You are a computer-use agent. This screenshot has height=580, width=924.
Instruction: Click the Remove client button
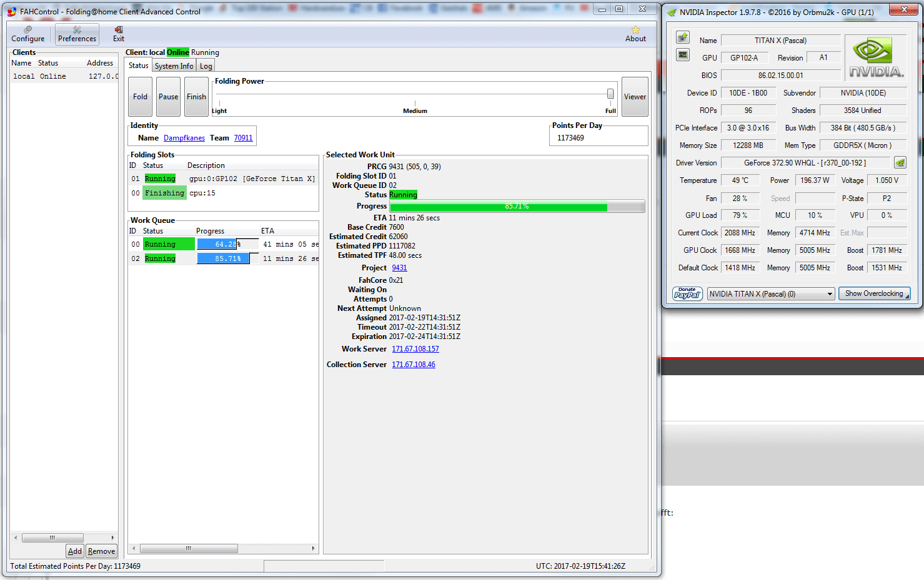[101, 551]
